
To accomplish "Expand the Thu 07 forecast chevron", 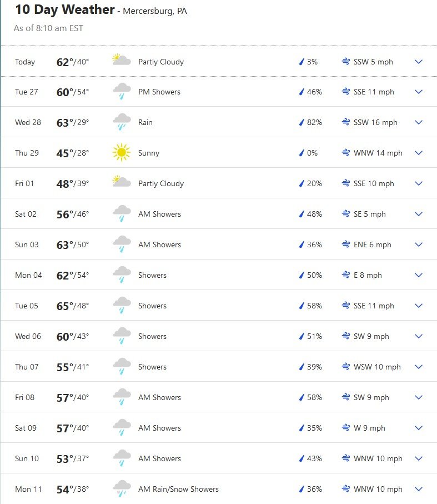I will (419, 367).
